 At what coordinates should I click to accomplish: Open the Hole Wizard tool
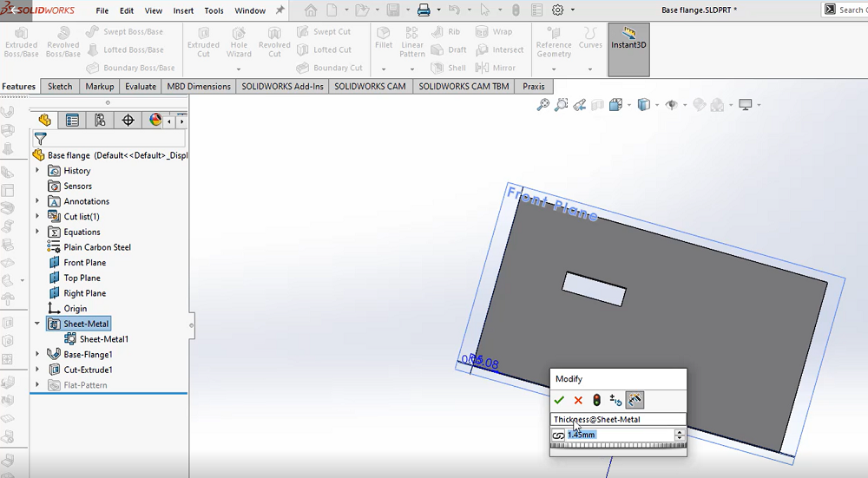(x=239, y=42)
